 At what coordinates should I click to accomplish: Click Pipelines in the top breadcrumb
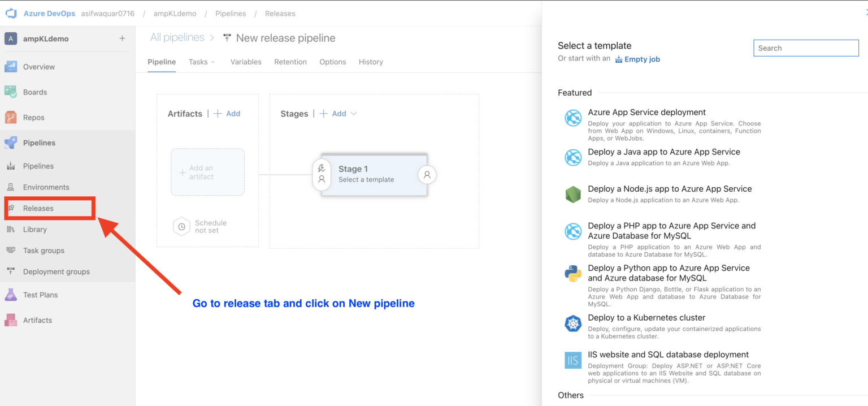231,14
